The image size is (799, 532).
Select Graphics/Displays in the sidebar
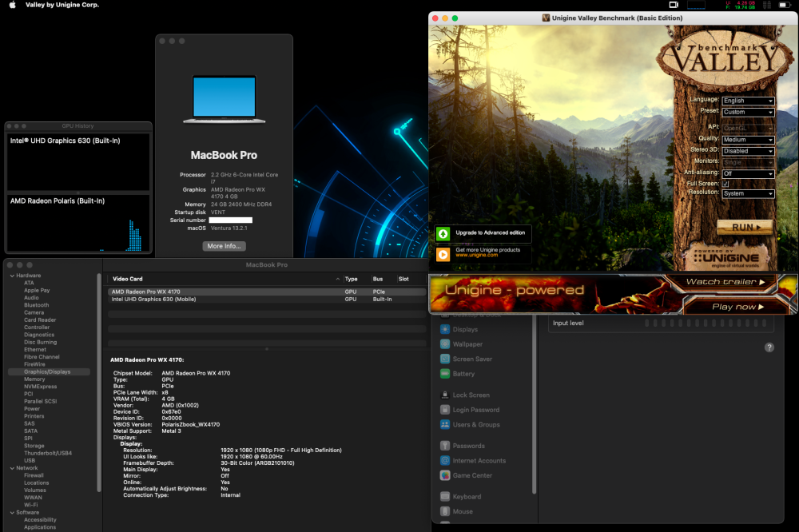pos(49,372)
